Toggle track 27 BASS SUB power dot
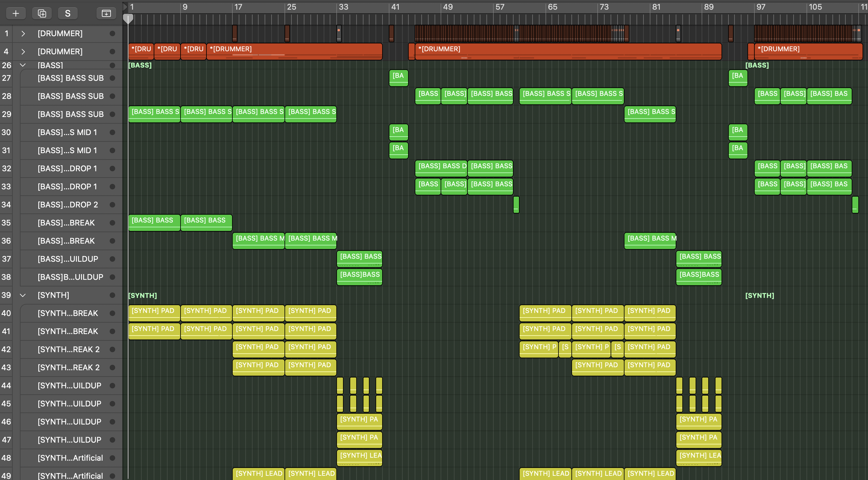This screenshot has height=480, width=868. 112,78
